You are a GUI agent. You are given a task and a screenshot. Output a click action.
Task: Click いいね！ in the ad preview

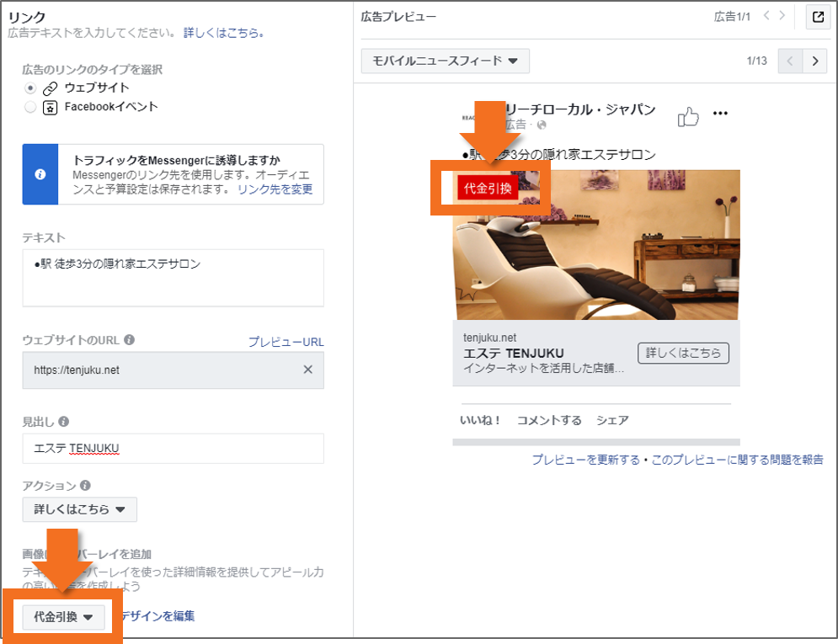(x=480, y=420)
